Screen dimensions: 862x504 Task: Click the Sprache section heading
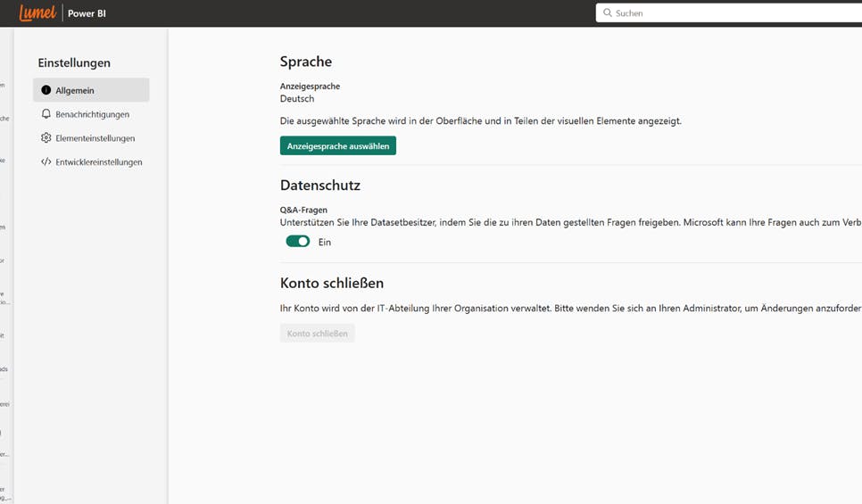pyautogui.click(x=306, y=61)
